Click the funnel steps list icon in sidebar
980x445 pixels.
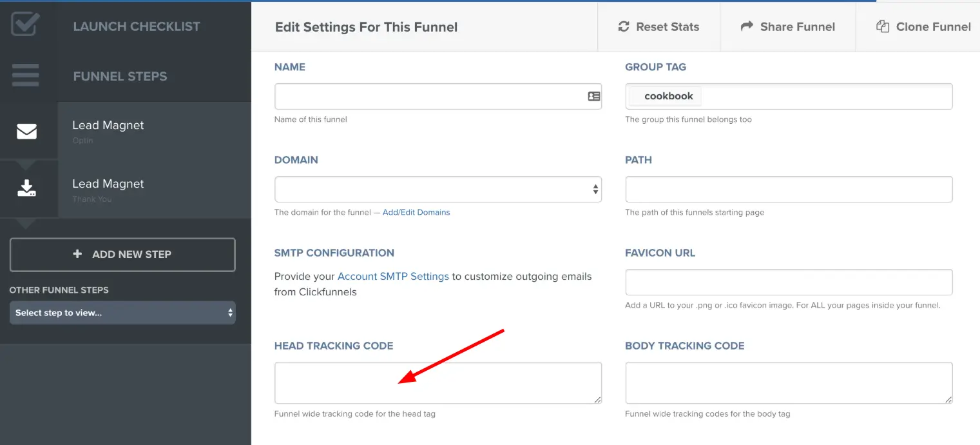point(24,75)
